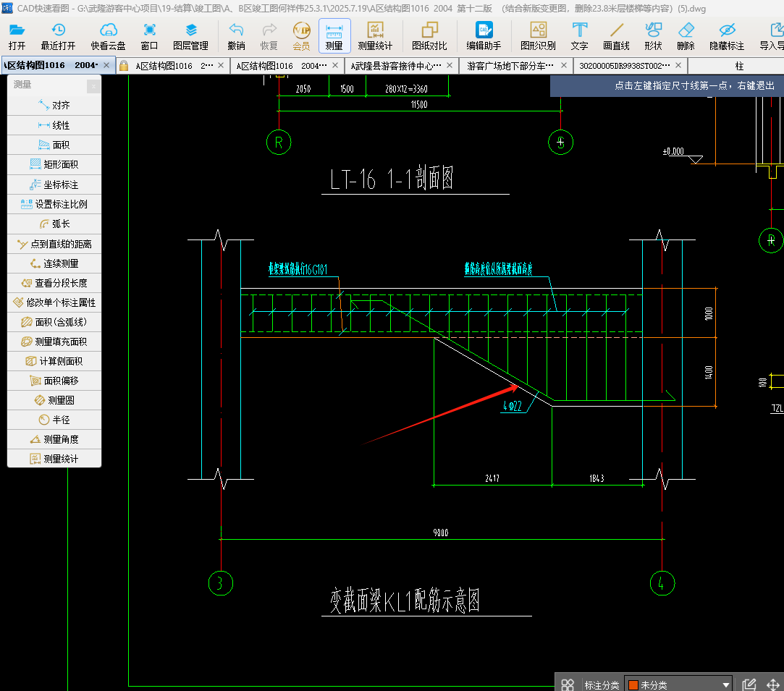Switch to the 柱 tab
The height and width of the screenshot is (691, 784).
pos(739,65)
